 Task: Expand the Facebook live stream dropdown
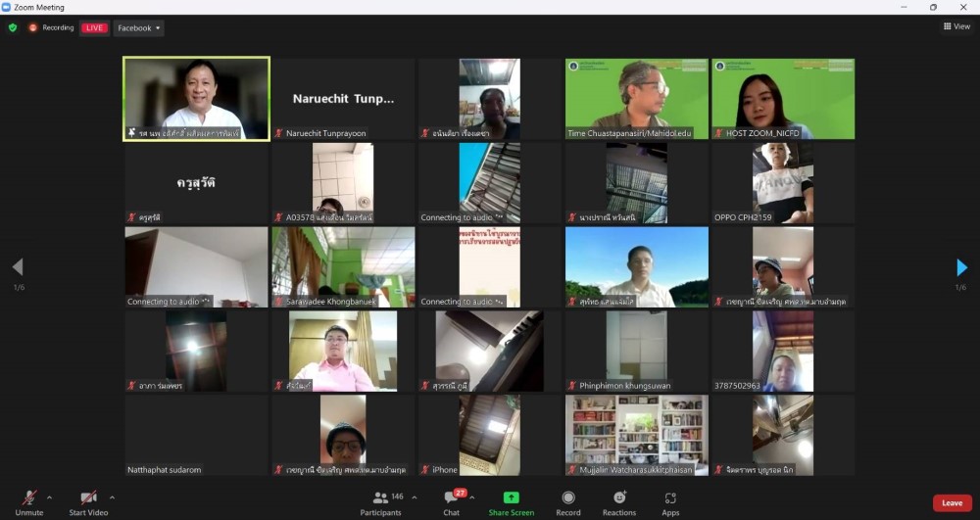click(139, 27)
